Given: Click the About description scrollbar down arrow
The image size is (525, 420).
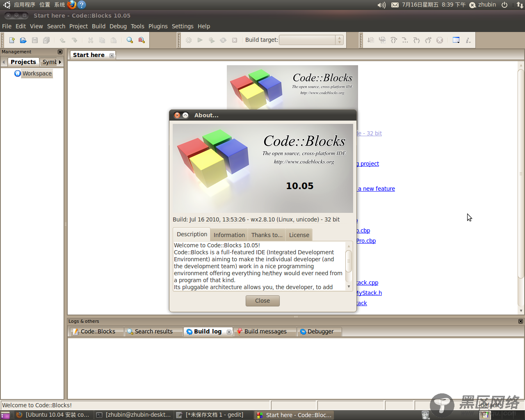Looking at the screenshot, I should tap(349, 287).
